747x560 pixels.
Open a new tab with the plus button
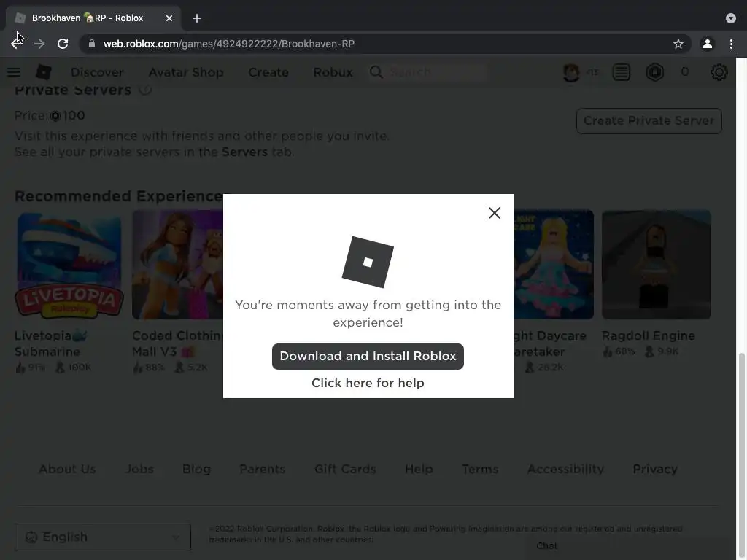[197, 18]
